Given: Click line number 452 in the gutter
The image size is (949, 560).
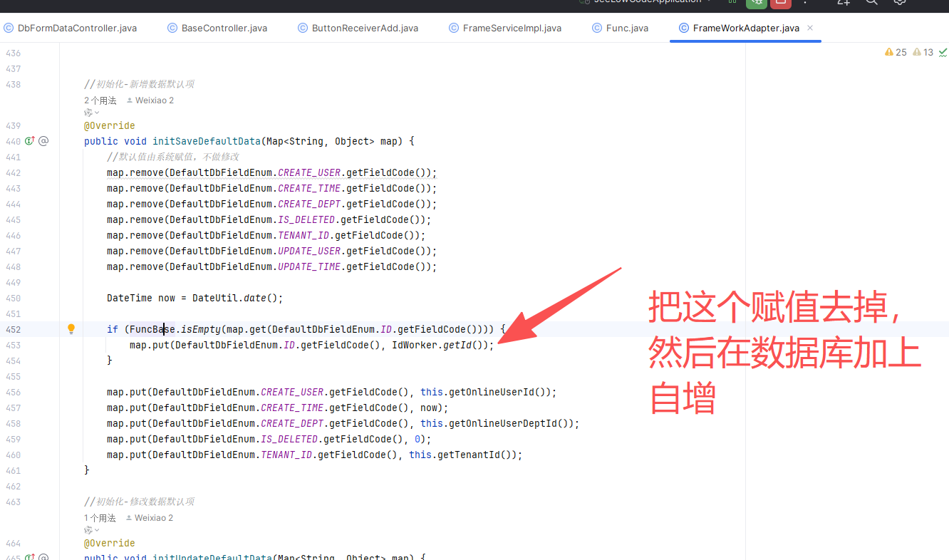Looking at the screenshot, I should pos(13,329).
